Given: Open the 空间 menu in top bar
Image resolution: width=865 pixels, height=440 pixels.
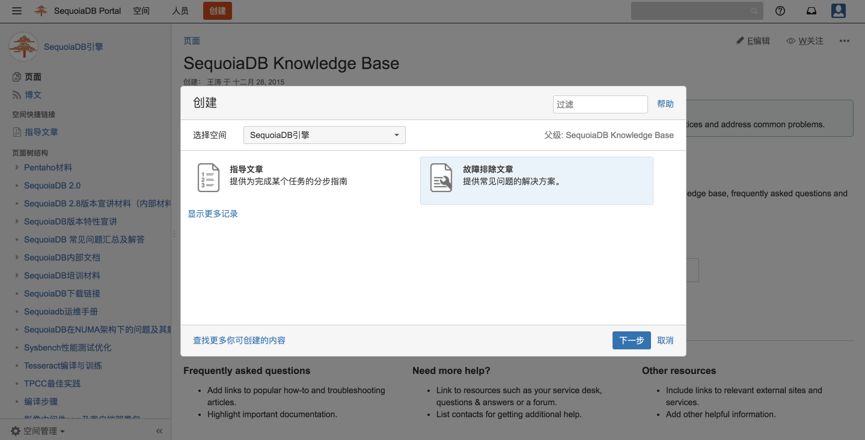Looking at the screenshot, I should (141, 10).
